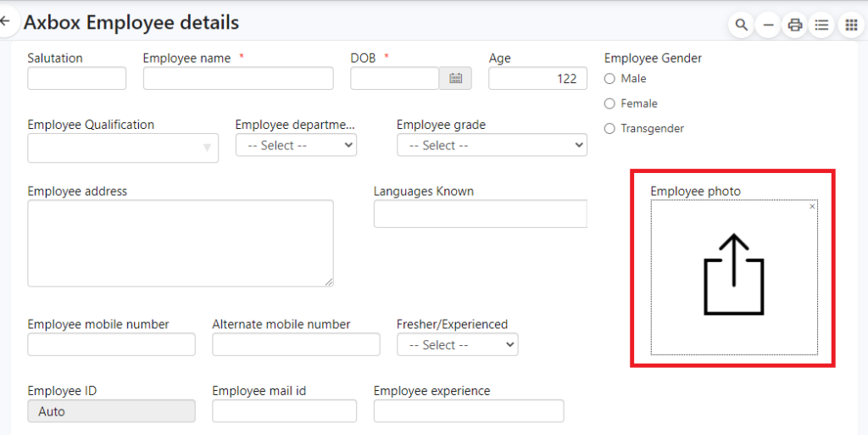
Task: Print using the printer icon
Action: [x=795, y=25]
